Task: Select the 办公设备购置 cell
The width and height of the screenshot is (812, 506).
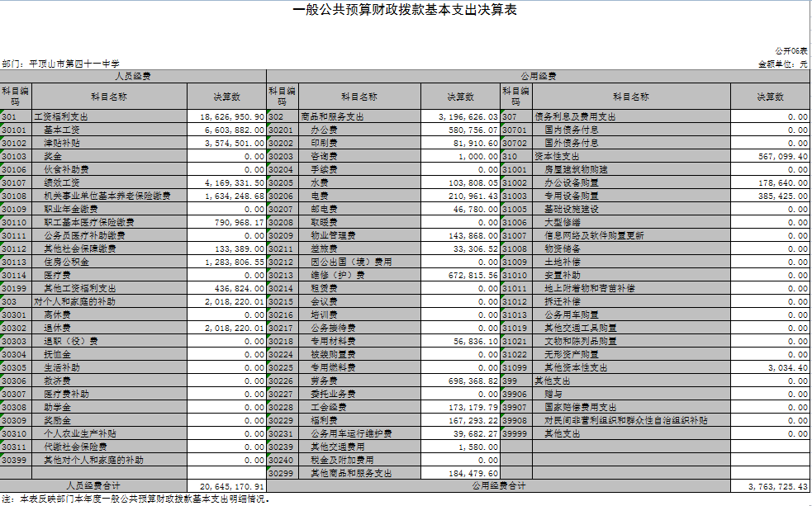Action: (x=632, y=182)
